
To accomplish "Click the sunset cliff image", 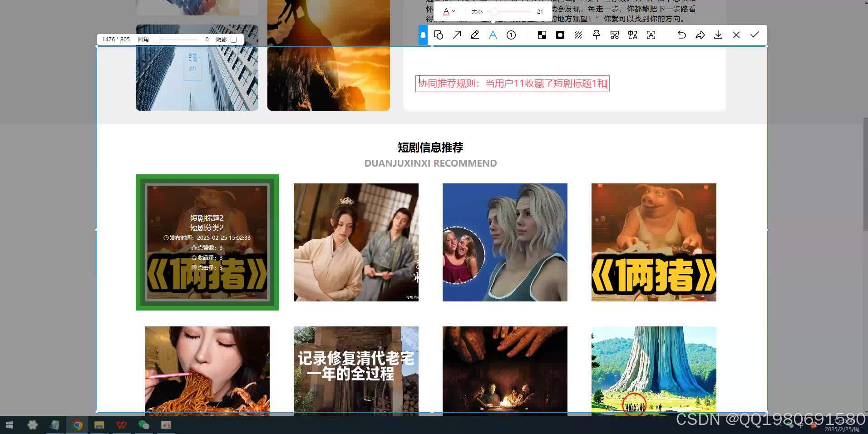I will [329, 55].
